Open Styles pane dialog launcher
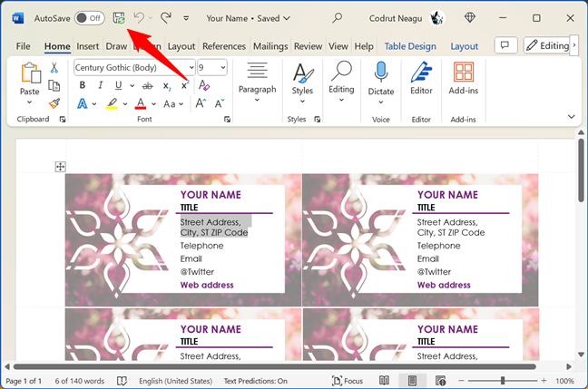Viewport: 588px width, 389px height. tap(318, 119)
